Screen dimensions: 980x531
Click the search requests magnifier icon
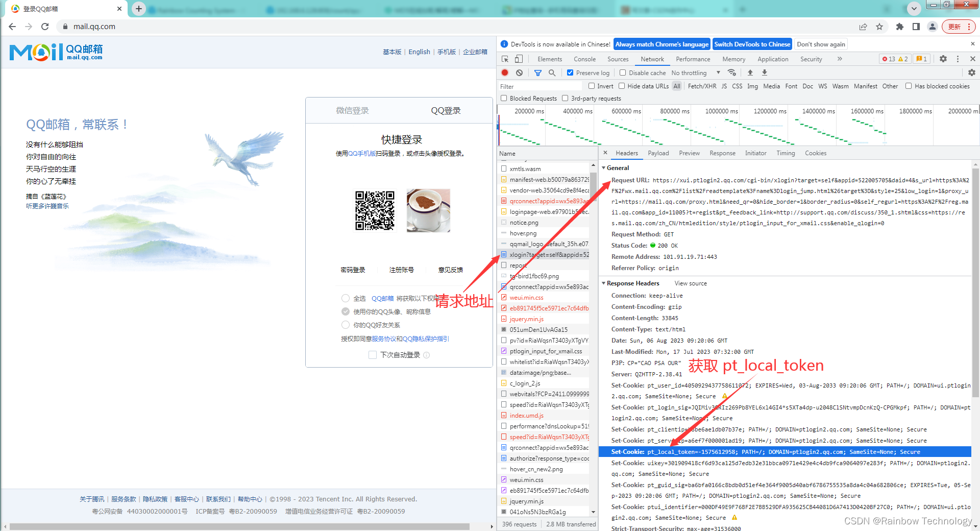(x=552, y=73)
